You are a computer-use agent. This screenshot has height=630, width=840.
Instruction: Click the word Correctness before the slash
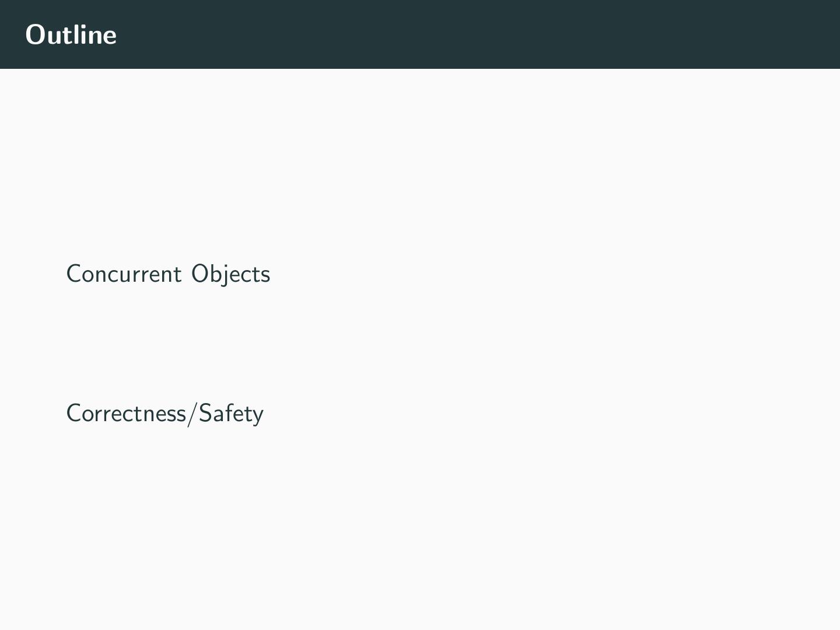(126, 413)
